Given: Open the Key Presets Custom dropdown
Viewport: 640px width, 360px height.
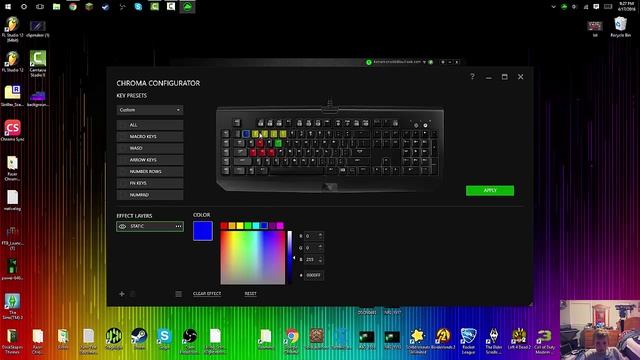Looking at the screenshot, I should pos(150,110).
